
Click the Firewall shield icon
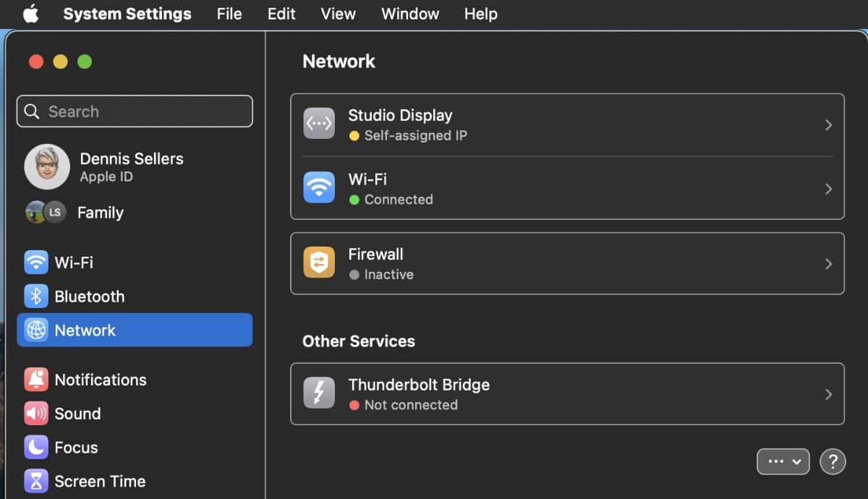pyautogui.click(x=319, y=264)
